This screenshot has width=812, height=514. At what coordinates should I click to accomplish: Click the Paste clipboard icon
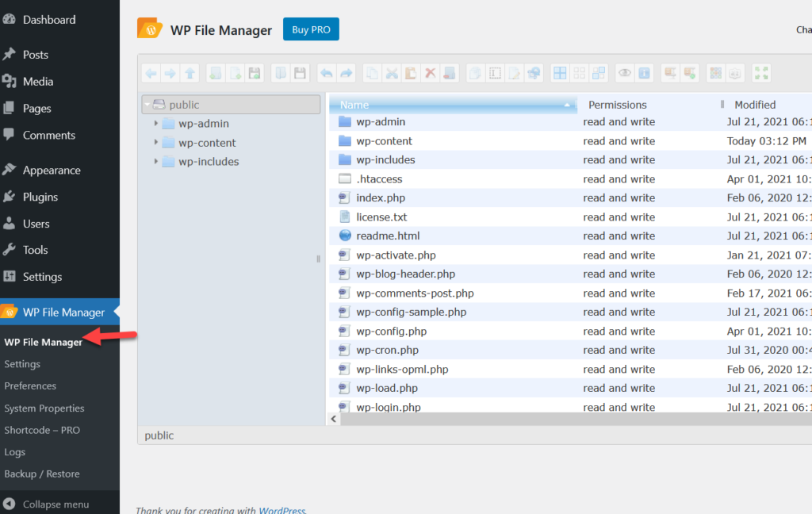411,74
